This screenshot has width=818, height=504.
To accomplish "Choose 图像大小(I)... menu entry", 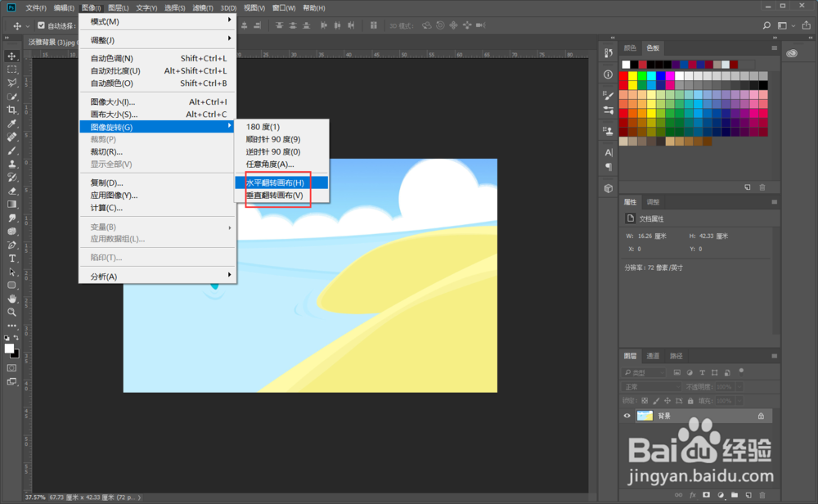I will [x=158, y=101].
